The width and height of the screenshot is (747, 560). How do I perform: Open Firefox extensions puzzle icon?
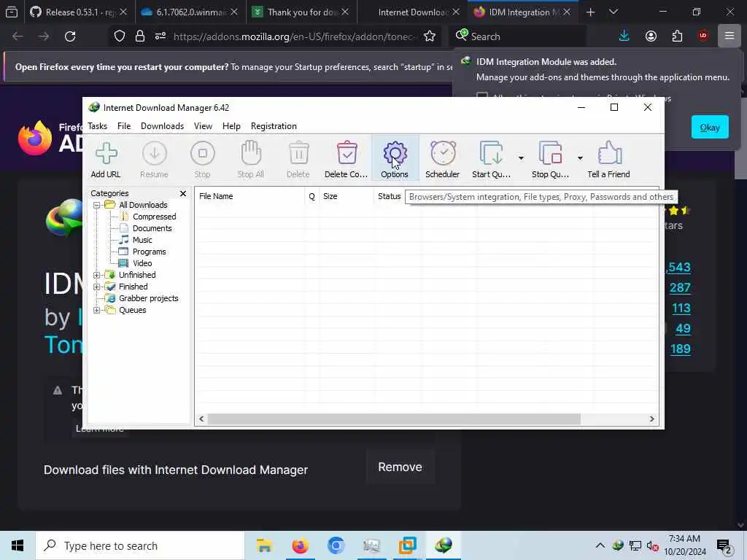[x=677, y=36]
